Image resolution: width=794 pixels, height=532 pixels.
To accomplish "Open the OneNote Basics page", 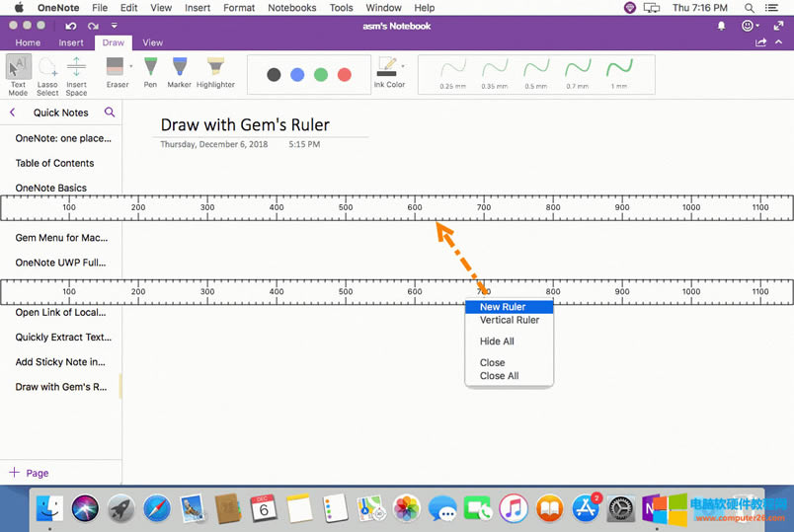I will tap(51, 188).
